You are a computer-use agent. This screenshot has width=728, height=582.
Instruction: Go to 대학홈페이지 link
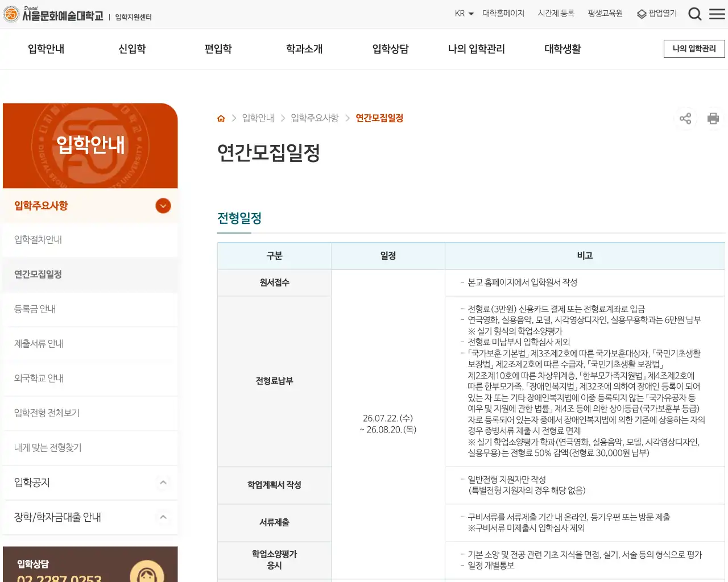503,13
